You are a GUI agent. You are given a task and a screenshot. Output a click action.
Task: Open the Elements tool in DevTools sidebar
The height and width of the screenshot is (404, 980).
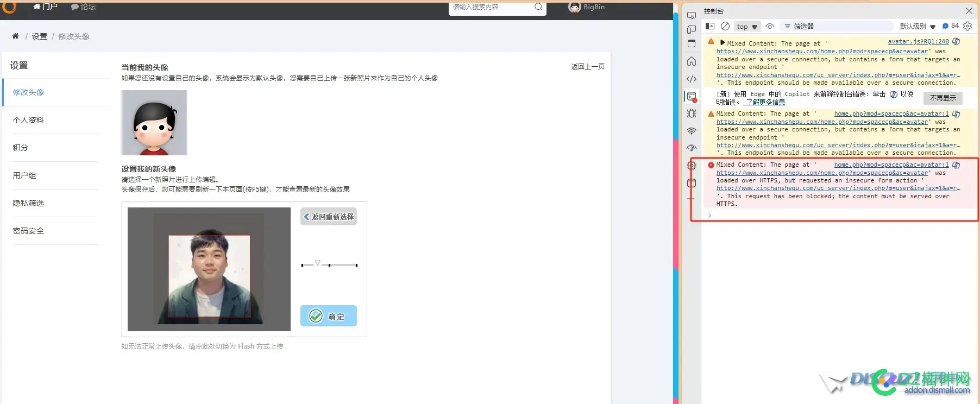[x=691, y=79]
